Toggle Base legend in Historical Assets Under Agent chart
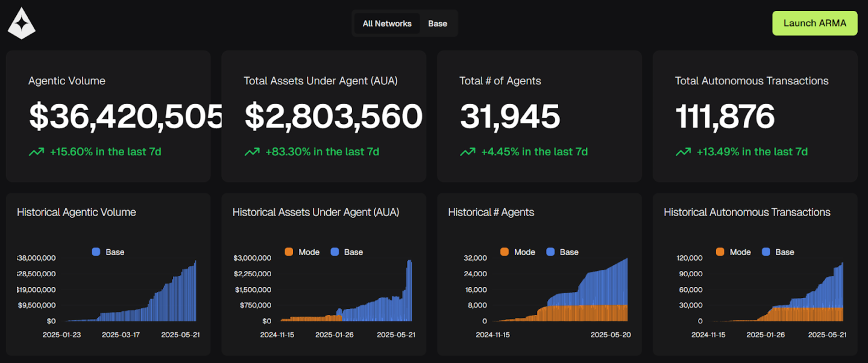Screen dimensions: 868x363 tap(347, 252)
